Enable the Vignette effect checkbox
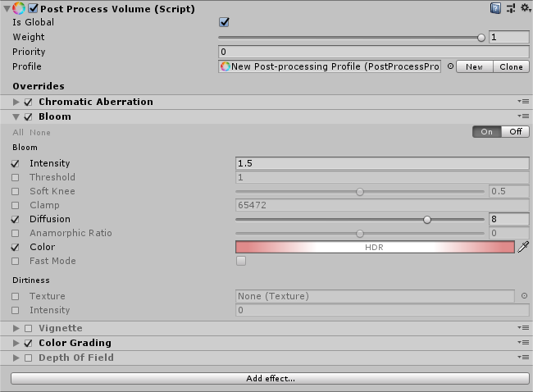Screen dimensions: 533x392 [x=29, y=328]
